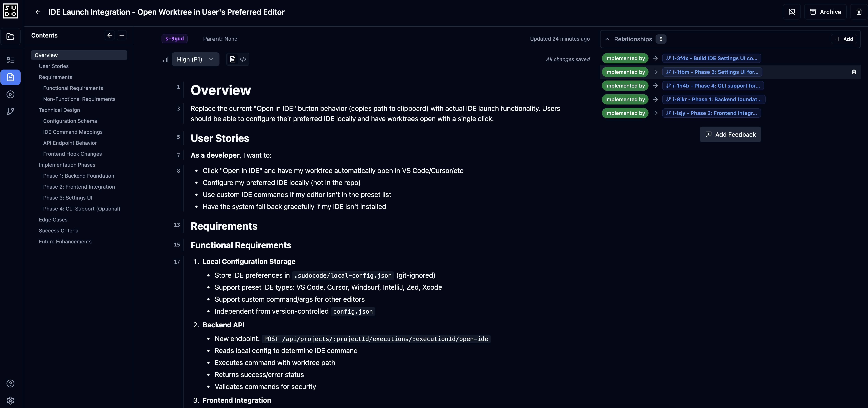868x408 pixels.
Task: Click the disabled-comments bookmark icon near Archive
Action: pyautogui.click(x=792, y=12)
